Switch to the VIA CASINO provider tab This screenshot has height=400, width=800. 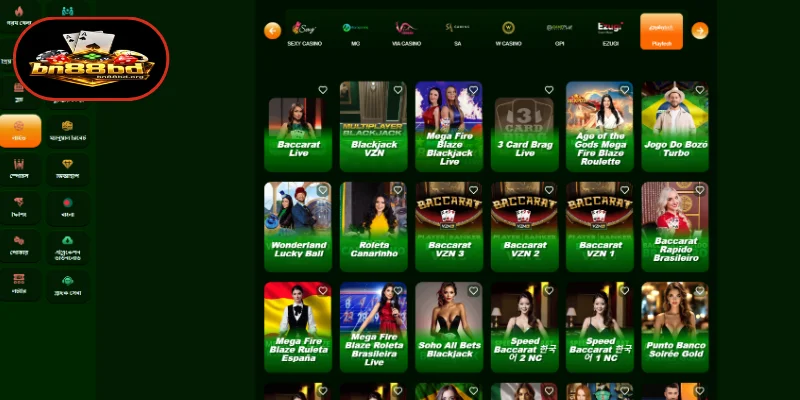click(x=407, y=33)
